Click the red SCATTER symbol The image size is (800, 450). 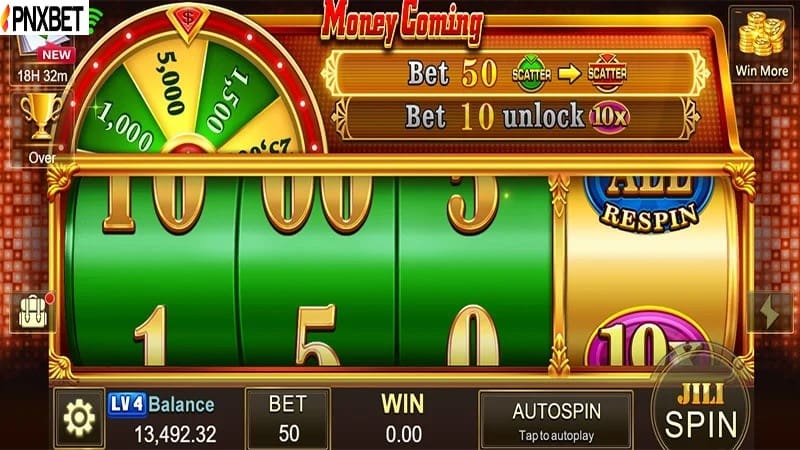point(607,73)
